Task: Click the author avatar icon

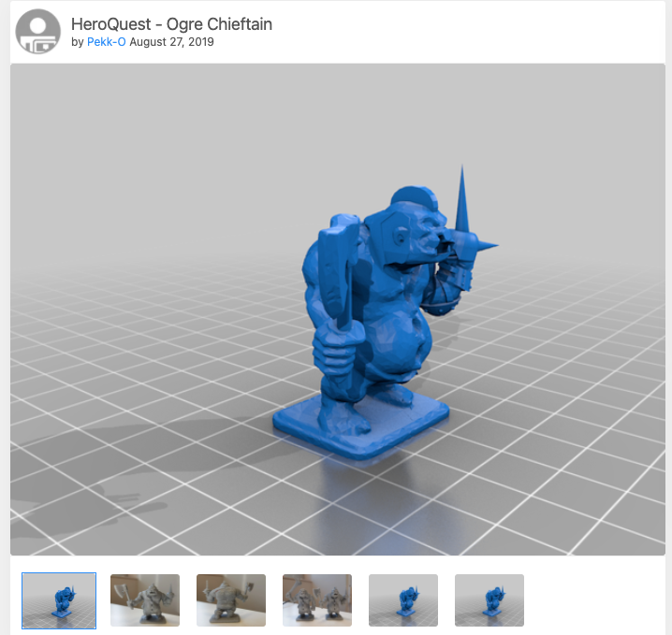Action: pos(37,31)
